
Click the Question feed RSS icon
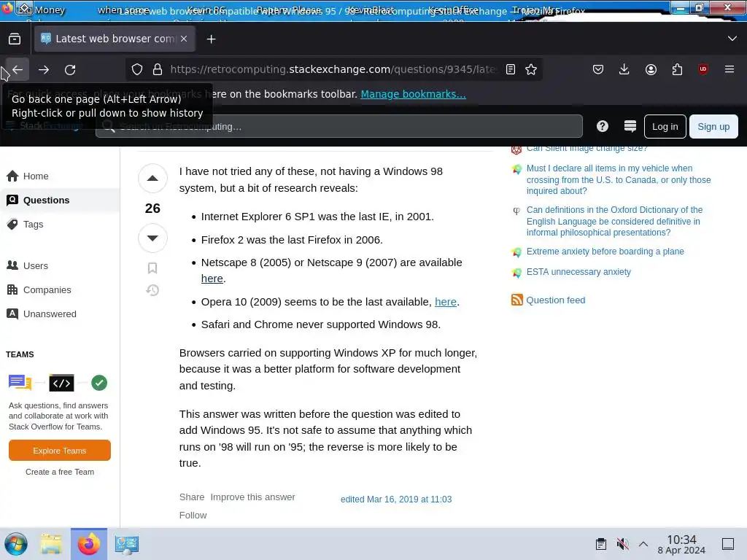pos(517,300)
